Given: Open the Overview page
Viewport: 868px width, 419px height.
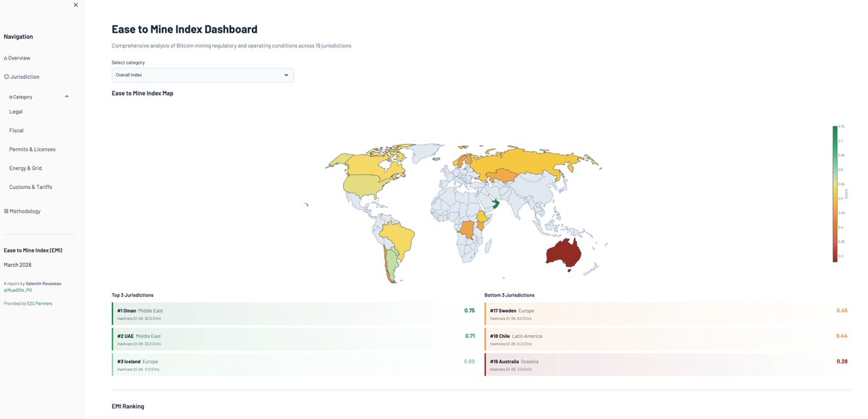Looking at the screenshot, I should tap(17, 58).
